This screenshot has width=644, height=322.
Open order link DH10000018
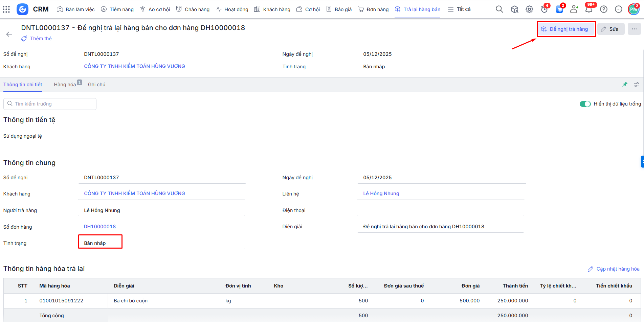tap(100, 227)
